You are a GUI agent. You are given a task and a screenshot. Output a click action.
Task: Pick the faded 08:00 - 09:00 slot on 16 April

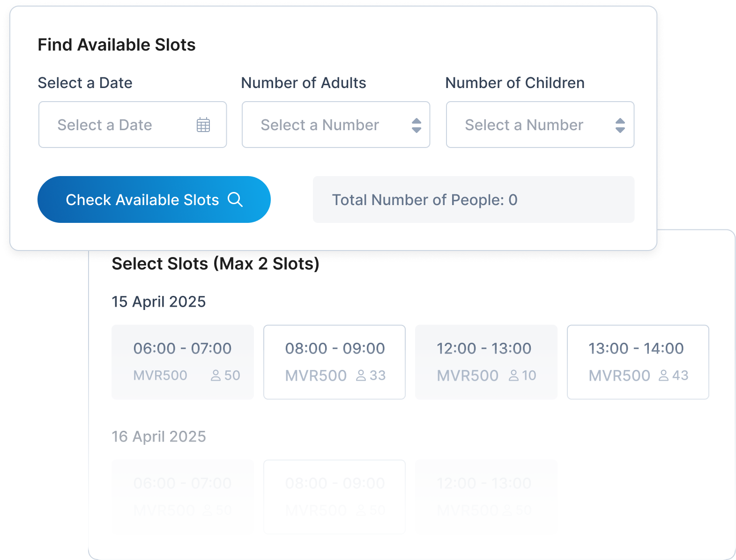334,496
